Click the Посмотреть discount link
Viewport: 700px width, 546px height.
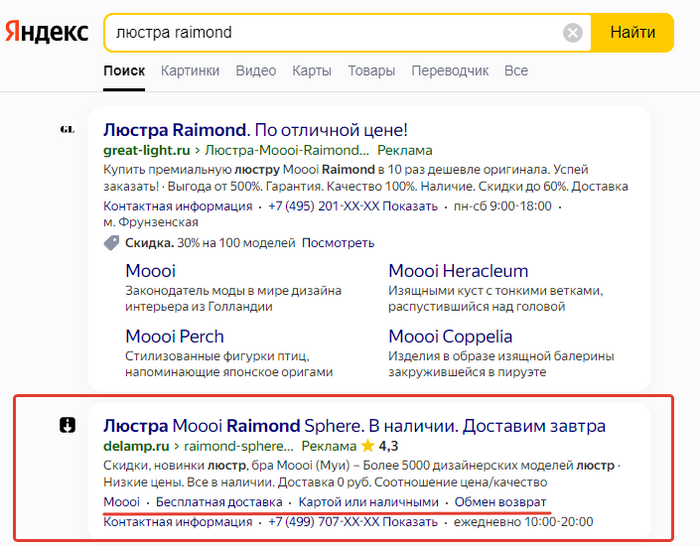click(338, 243)
